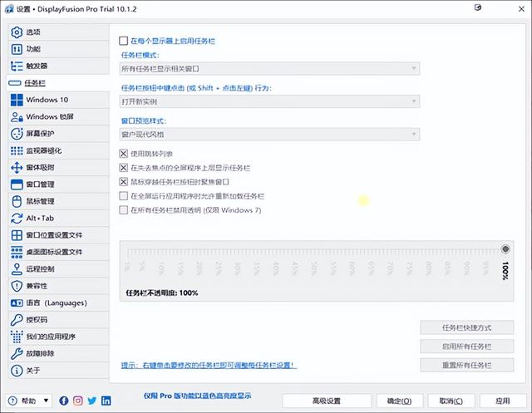Image resolution: width=532 pixels, height=413 pixels.
Task: Select the 鼠标管理 mouse icon
Action: [17, 201]
